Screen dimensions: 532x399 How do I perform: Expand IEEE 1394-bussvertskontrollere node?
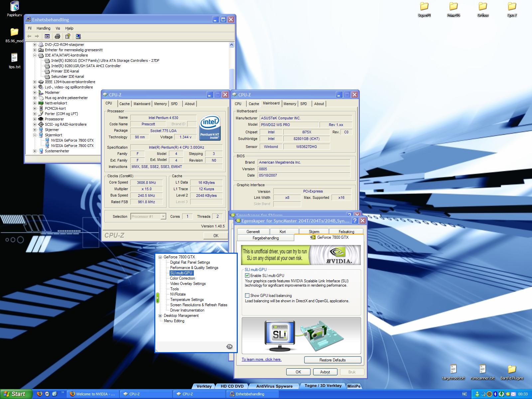coord(35,82)
